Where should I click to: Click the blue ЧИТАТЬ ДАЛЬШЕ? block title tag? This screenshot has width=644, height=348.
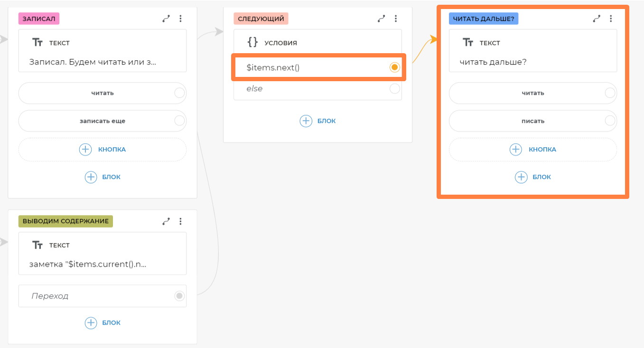coord(483,19)
